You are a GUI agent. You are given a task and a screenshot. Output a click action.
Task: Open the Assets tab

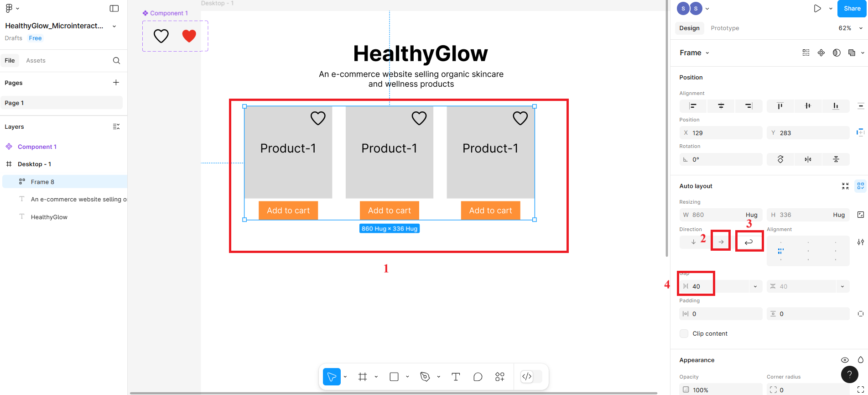coord(36,61)
